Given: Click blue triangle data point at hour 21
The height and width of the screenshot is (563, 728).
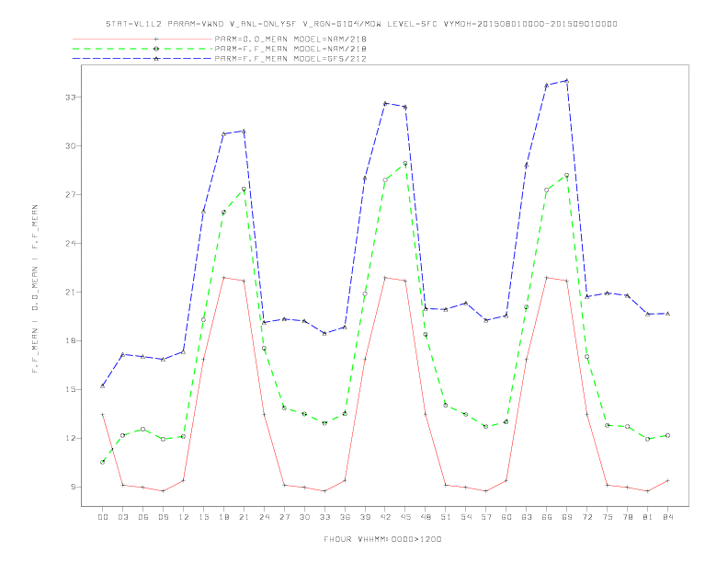Looking at the screenshot, I should pyautogui.click(x=244, y=131).
